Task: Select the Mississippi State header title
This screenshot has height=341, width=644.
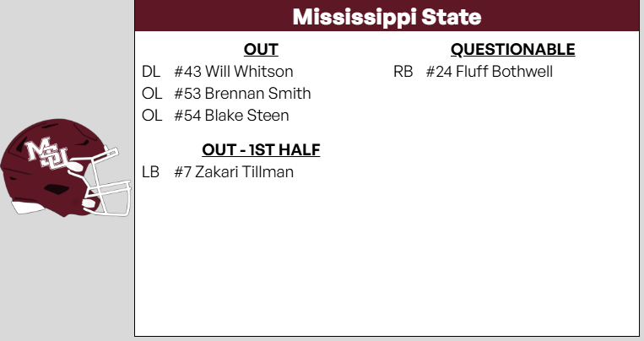Action: click(x=387, y=16)
